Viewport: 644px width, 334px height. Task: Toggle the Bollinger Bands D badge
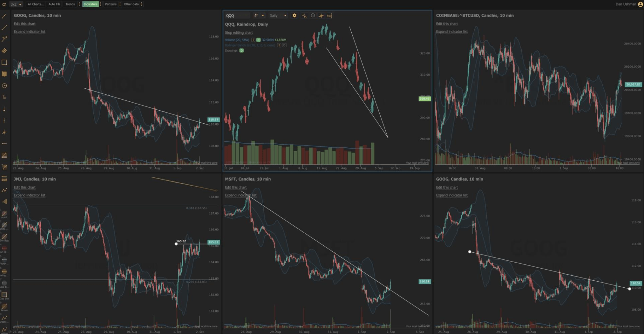click(x=284, y=45)
